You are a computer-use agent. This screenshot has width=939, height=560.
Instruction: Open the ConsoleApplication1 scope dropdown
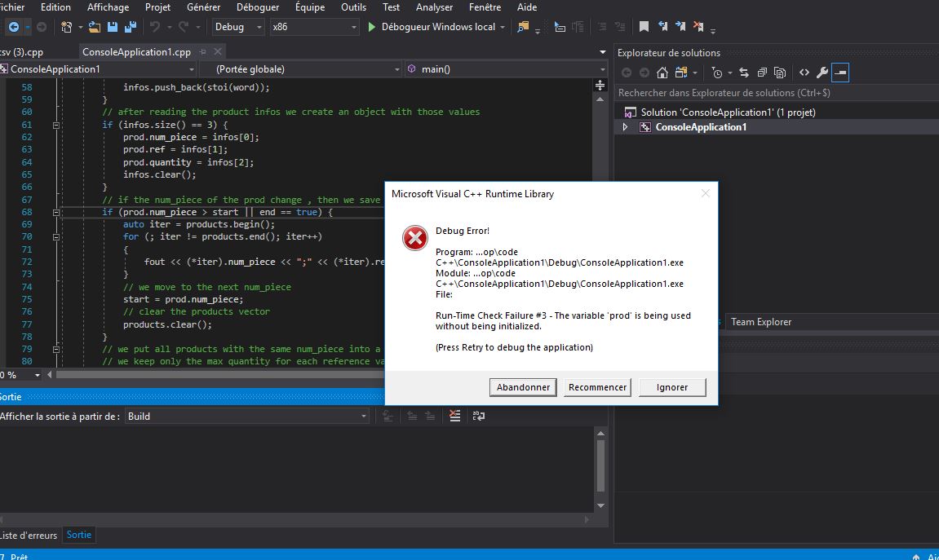[98, 69]
